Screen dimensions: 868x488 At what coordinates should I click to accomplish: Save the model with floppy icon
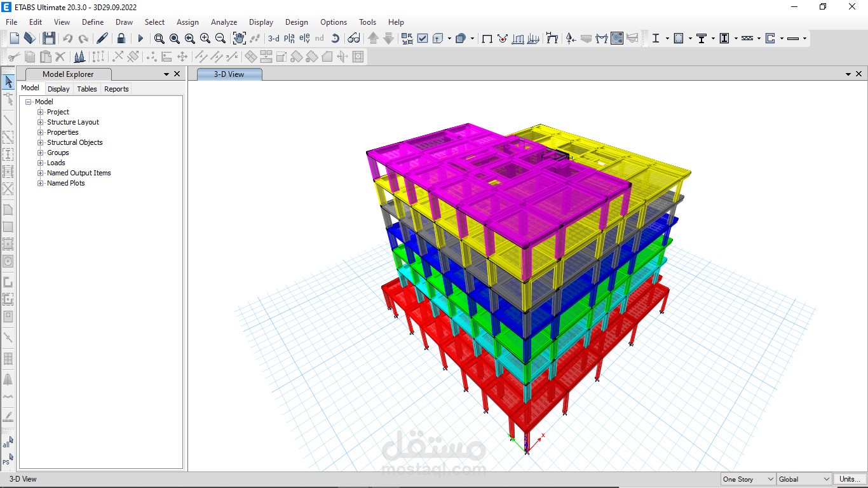click(48, 38)
